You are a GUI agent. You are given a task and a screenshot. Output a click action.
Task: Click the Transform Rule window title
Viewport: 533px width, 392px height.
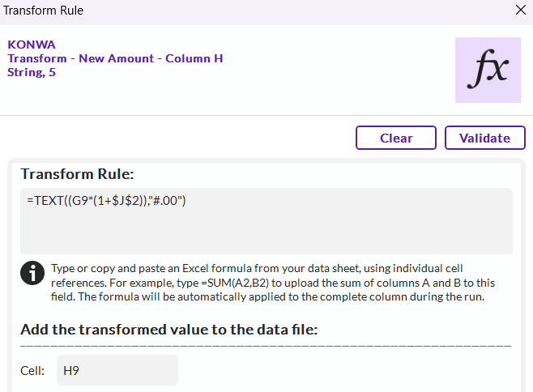pyautogui.click(x=42, y=11)
